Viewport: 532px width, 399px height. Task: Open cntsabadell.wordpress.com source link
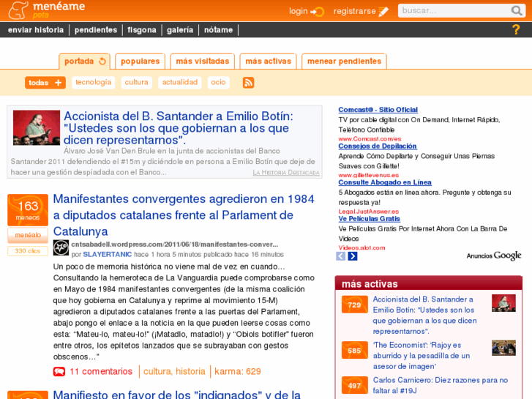tap(174, 245)
